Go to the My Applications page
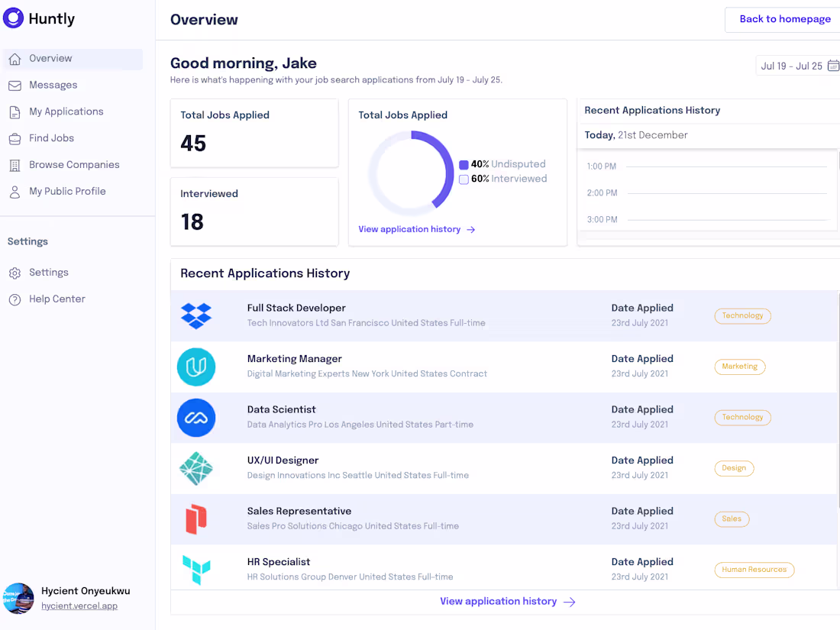The height and width of the screenshot is (630, 840). click(66, 111)
